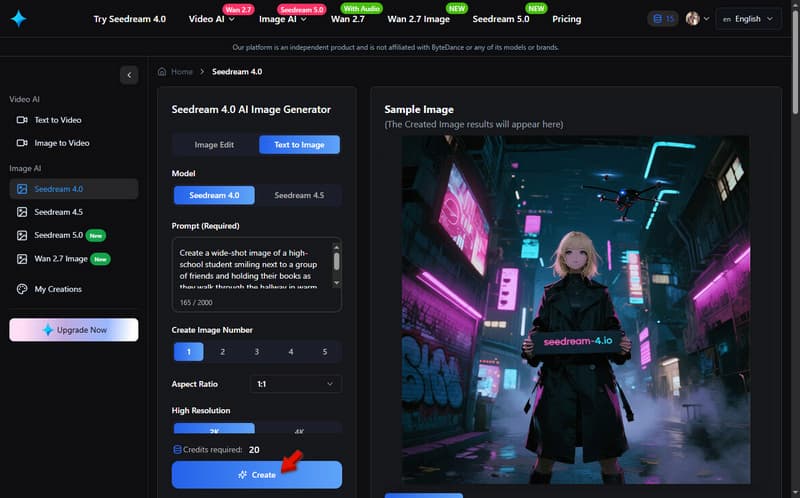Click the Seedream 4.0 breadcrumb text

pyautogui.click(x=237, y=71)
